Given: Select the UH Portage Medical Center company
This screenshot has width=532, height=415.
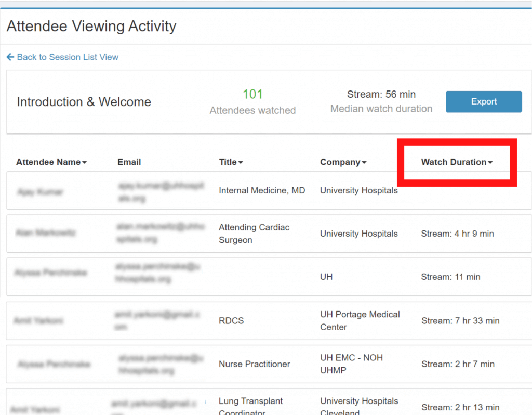Looking at the screenshot, I should (360, 320).
